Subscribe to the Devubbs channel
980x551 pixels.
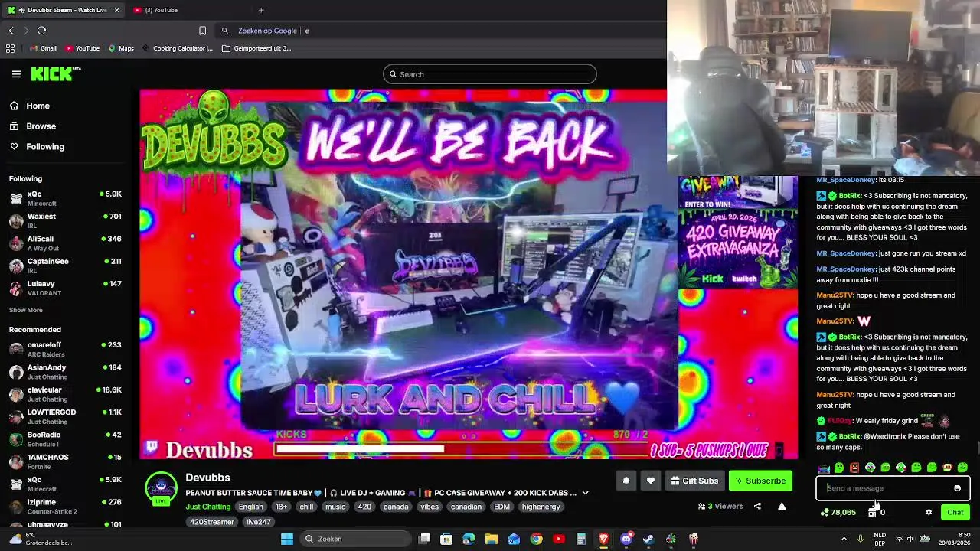(x=760, y=481)
